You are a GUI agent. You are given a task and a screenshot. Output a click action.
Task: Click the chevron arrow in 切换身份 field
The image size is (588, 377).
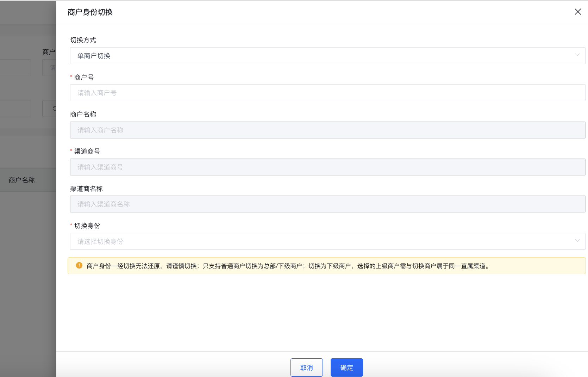[577, 241]
